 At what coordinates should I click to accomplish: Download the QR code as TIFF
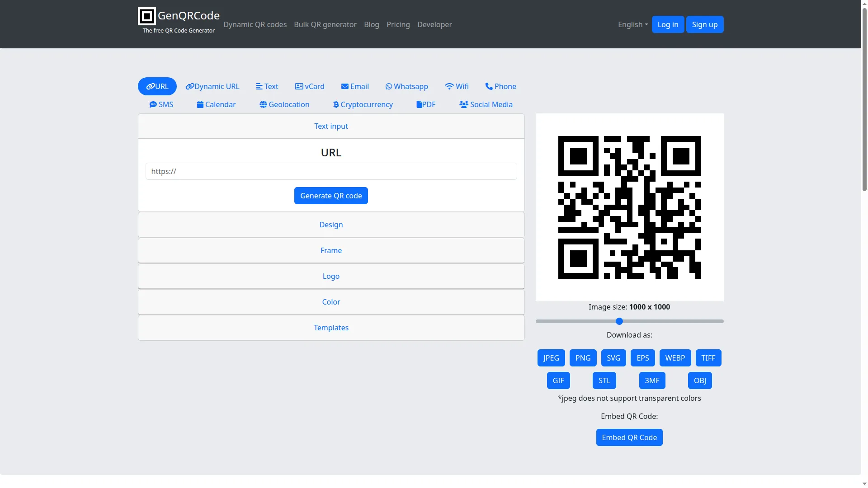pyautogui.click(x=708, y=358)
